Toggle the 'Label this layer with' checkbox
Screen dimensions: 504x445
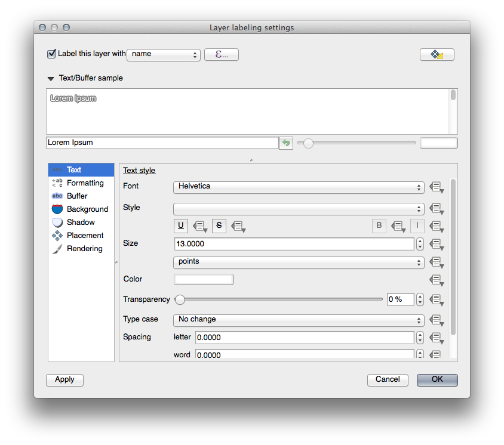[x=51, y=54]
